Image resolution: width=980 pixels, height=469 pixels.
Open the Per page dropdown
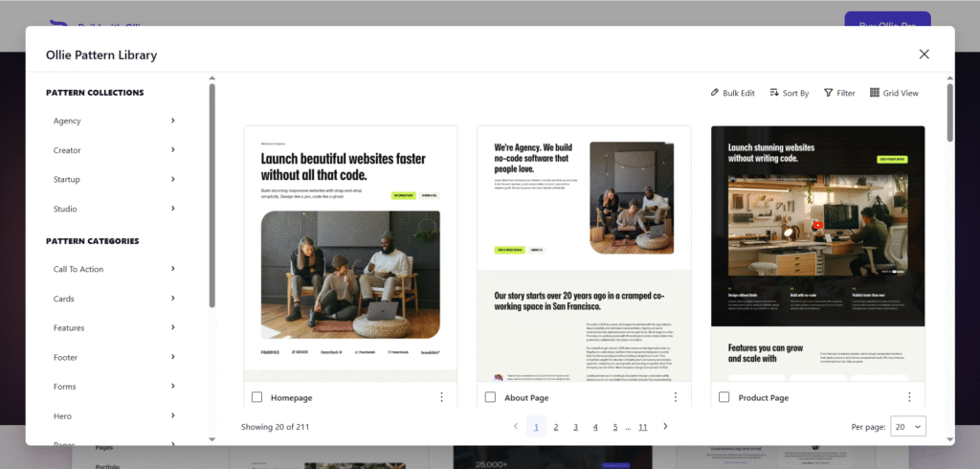pos(907,427)
